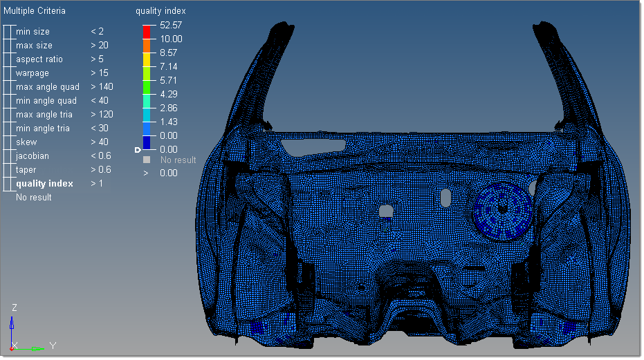
Task: Select the bold quality index criterion
Action: (44, 184)
